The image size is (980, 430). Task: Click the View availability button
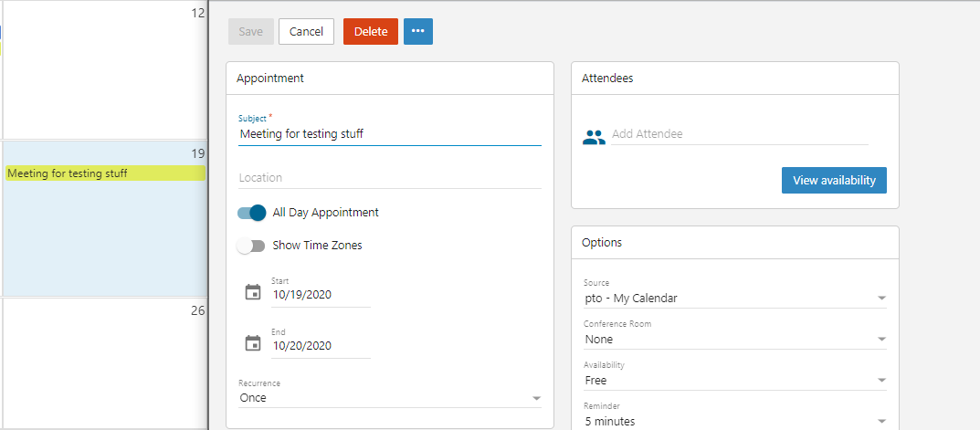tap(834, 180)
